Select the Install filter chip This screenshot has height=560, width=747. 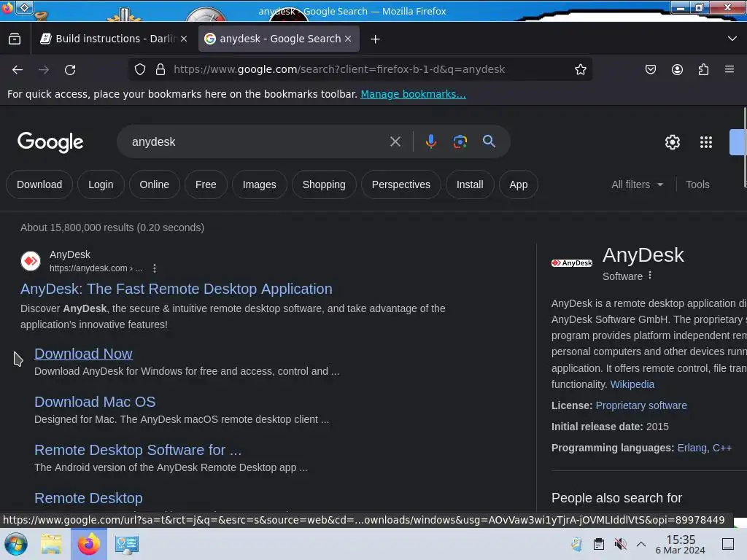pyautogui.click(x=470, y=184)
